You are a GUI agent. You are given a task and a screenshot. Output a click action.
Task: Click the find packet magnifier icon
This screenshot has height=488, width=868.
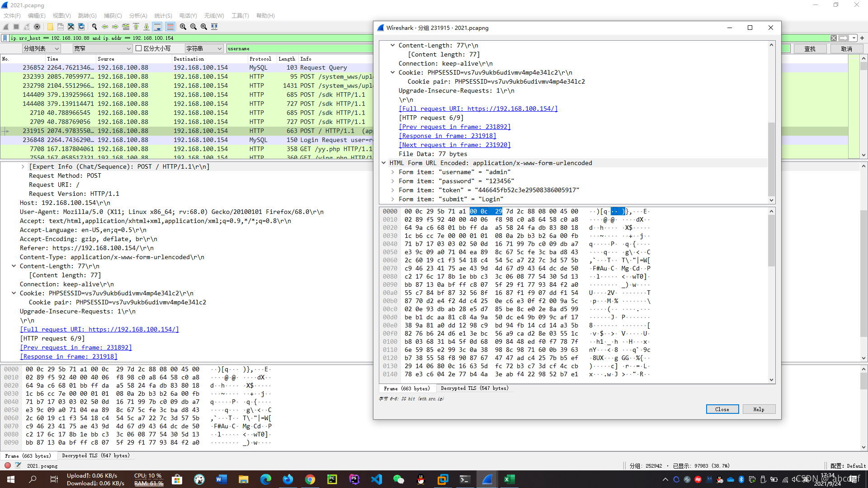(94, 27)
